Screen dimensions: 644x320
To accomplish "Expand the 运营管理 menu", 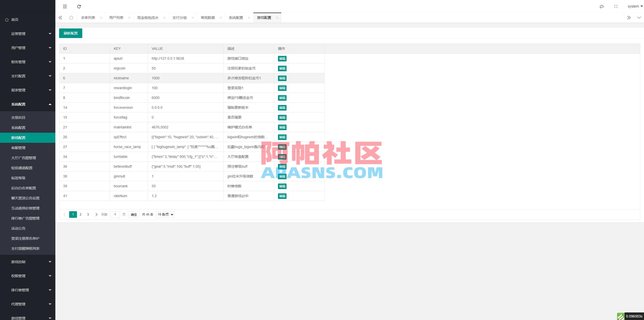I will [x=27, y=33].
